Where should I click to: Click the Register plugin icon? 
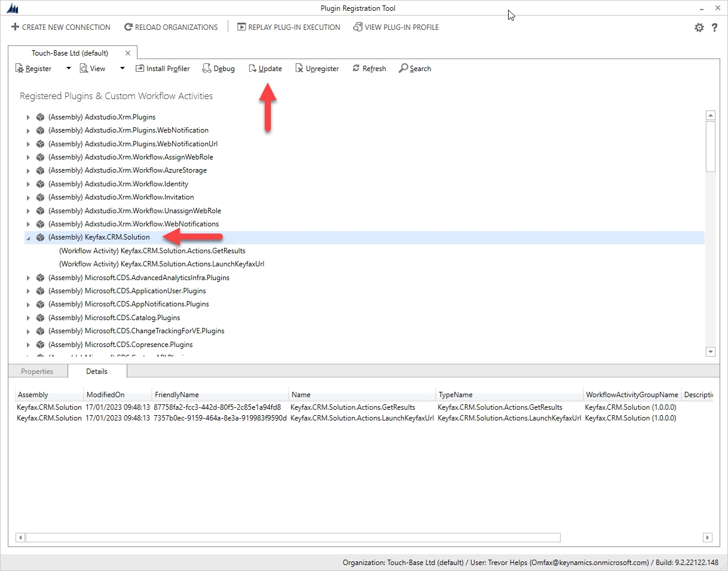pyautogui.click(x=19, y=69)
